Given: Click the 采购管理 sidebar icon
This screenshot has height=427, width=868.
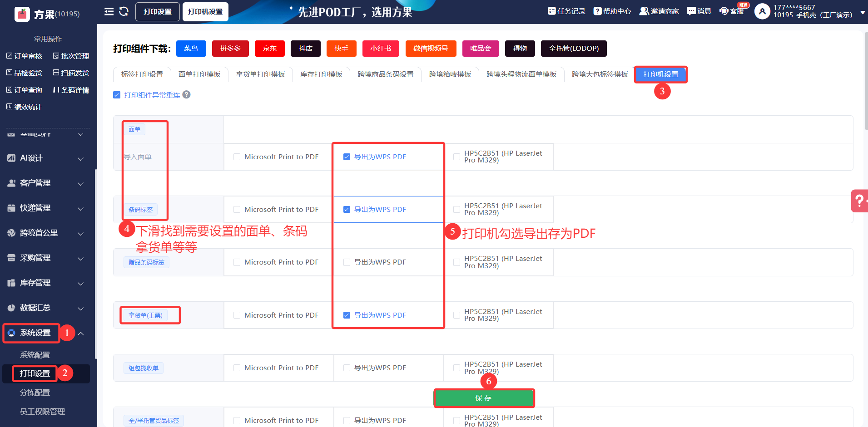Looking at the screenshot, I should click(x=11, y=258).
